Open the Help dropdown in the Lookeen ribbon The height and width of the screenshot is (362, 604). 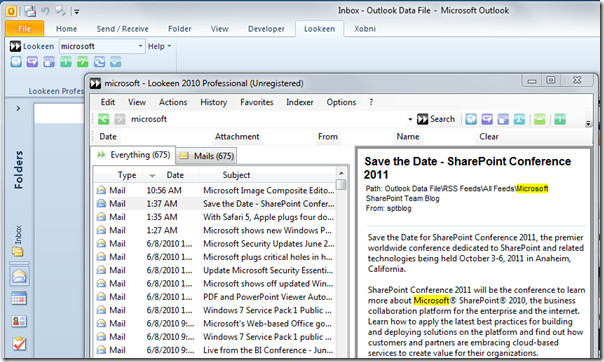159,46
